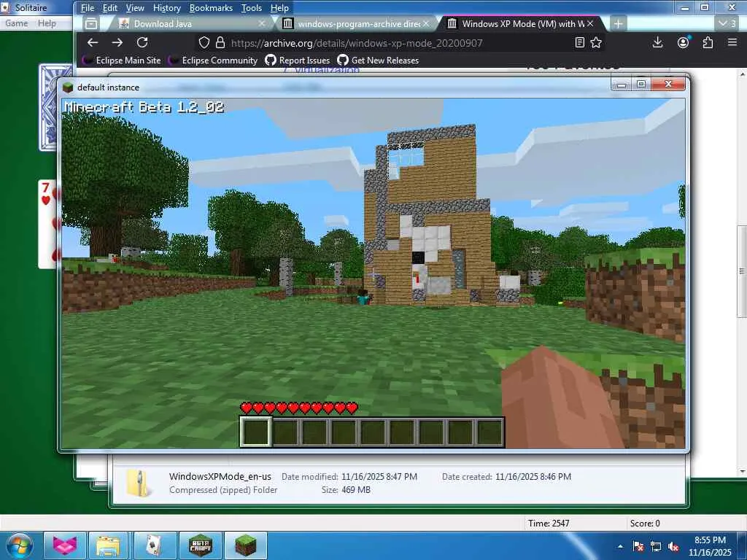Go forward in Firefox

(117, 43)
